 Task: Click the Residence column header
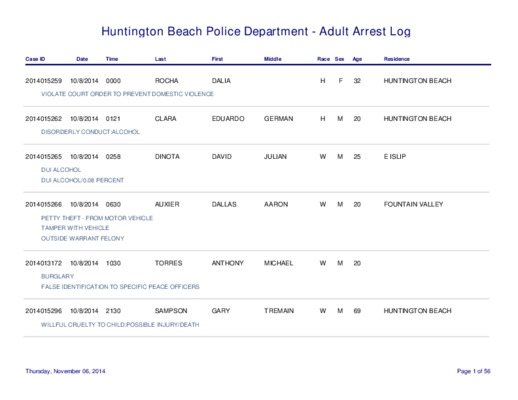(x=397, y=59)
